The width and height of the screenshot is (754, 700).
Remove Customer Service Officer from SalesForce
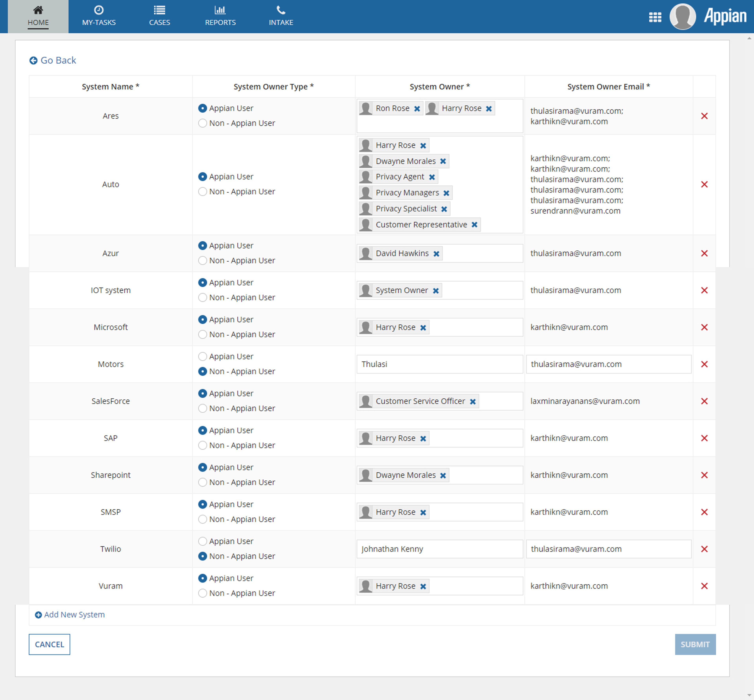[473, 402]
